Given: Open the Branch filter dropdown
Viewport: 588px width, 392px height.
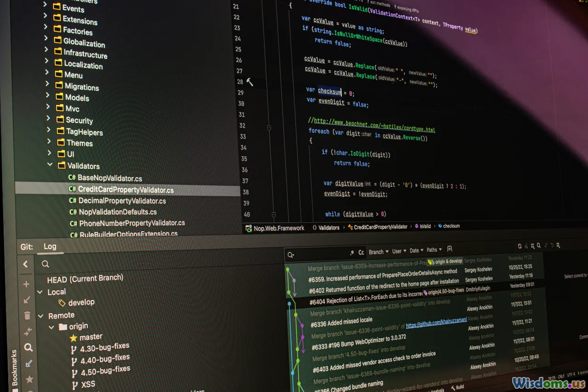Looking at the screenshot, I should (x=377, y=251).
